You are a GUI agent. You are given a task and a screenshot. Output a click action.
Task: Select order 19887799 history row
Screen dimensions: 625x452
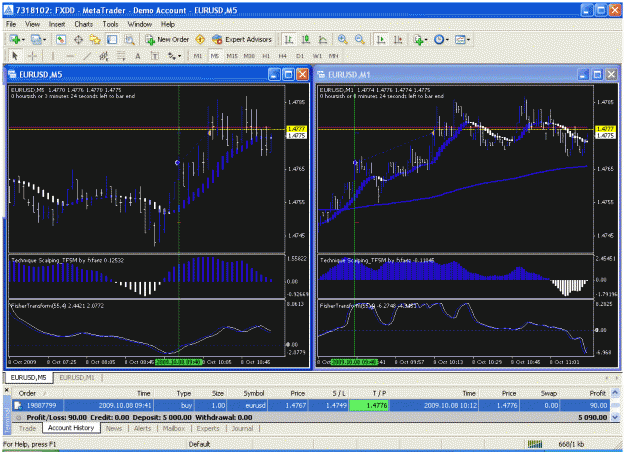coord(311,406)
